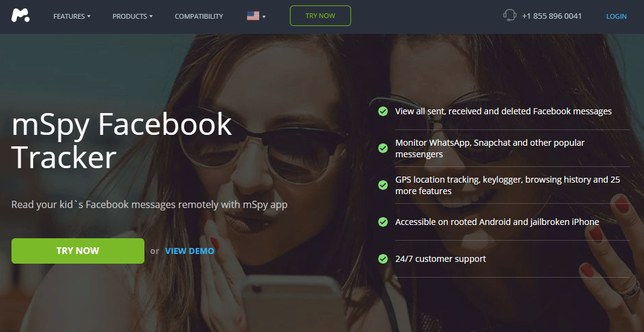Select text '24/7 customer support'
This screenshot has height=332, width=644.
point(440,259)
